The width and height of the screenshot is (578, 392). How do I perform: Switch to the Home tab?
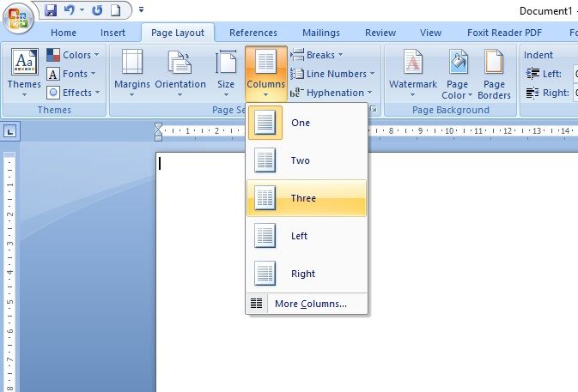pyautogui.click(x=64, y=33)
